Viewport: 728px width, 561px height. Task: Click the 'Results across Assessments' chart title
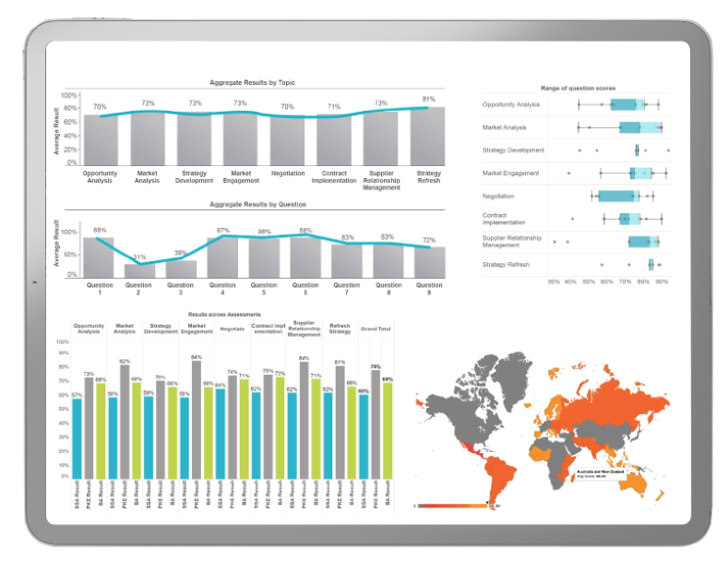click(224, 315)
